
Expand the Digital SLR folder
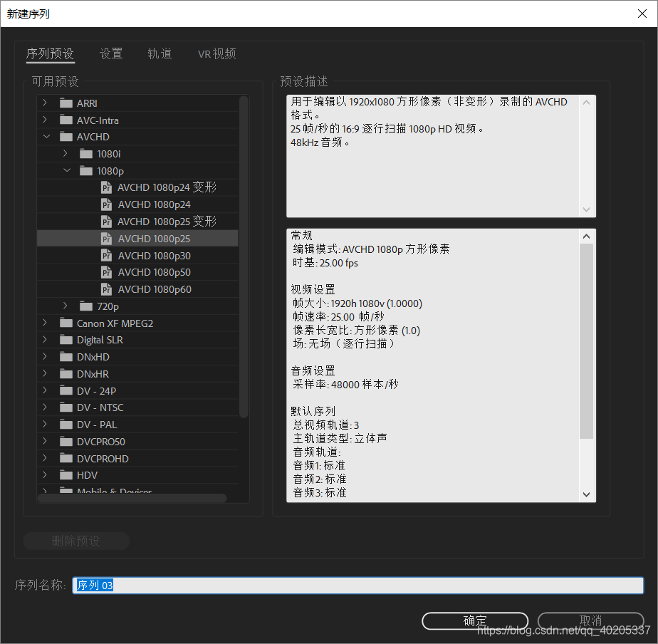coord(45,340)
